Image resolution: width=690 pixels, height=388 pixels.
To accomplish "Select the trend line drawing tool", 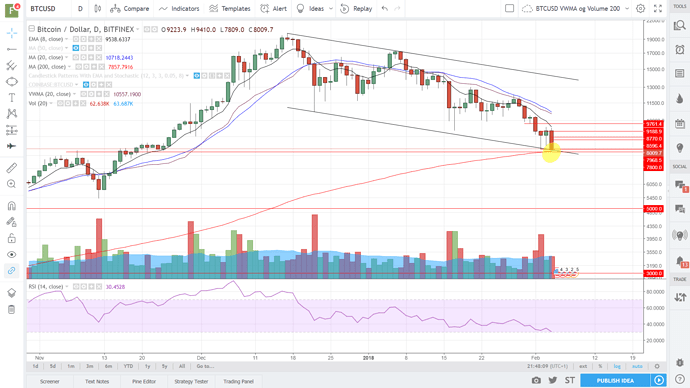I will click(x=12, y=49).
